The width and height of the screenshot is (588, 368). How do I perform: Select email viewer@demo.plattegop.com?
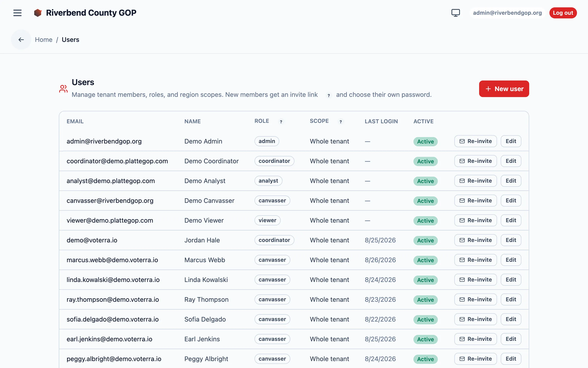(x=110, y=221)
